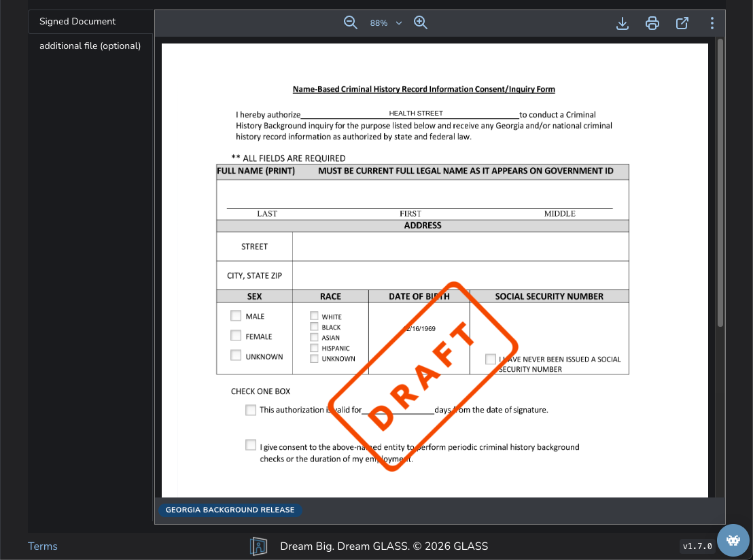Open the three-dot options menu

pos(712,22)
